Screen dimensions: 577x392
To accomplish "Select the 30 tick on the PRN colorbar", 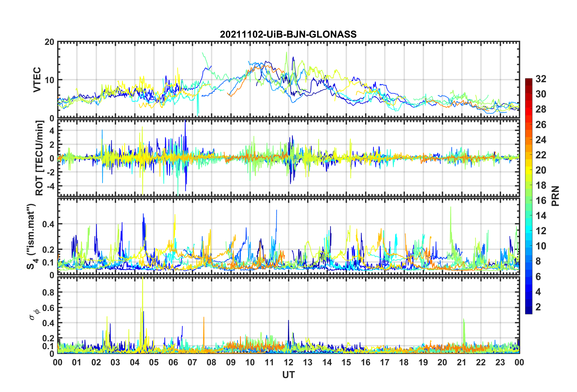I will pos(541,94).
